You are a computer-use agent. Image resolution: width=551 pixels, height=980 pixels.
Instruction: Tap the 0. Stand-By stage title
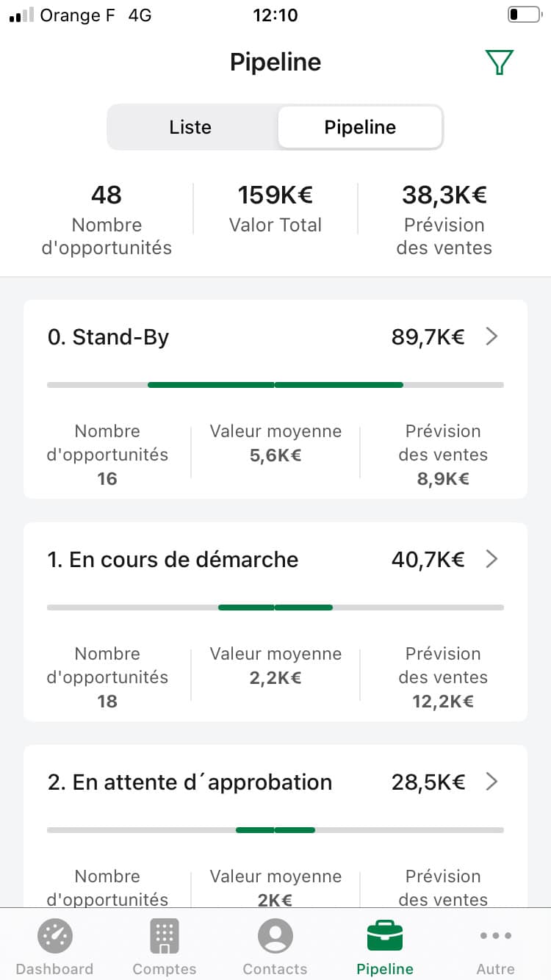click(109, 336)
